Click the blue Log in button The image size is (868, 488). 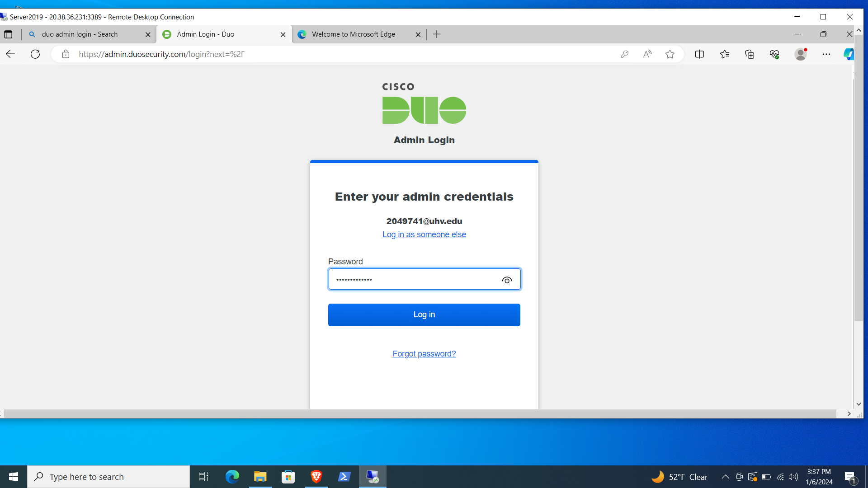coord(424,314)
